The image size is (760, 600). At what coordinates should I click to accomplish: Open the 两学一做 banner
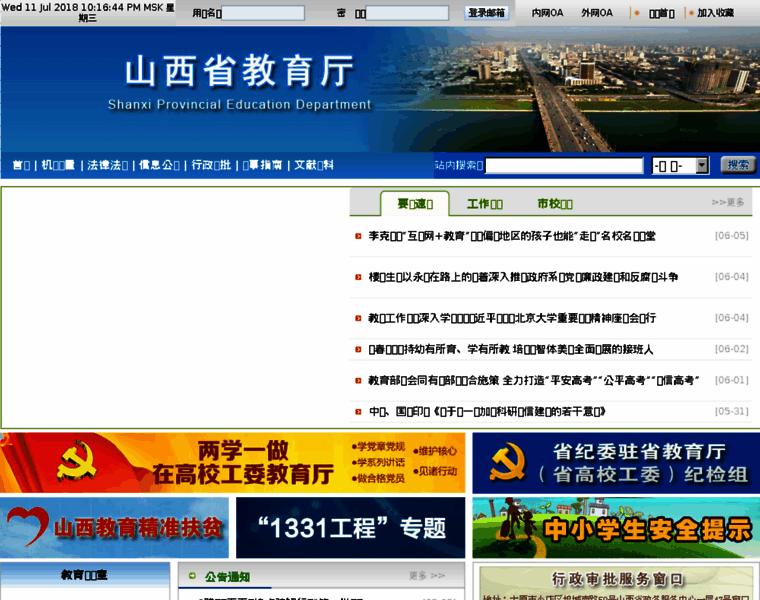point(233,463)
